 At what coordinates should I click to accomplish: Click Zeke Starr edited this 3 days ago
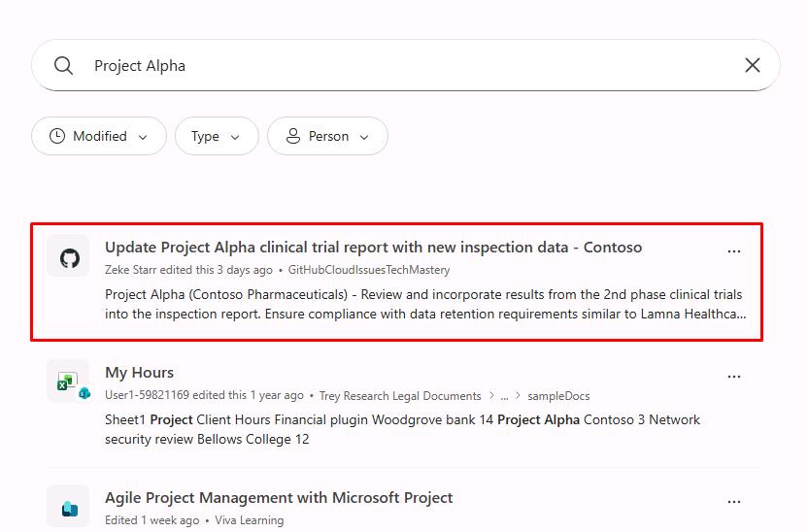[188, 270]
